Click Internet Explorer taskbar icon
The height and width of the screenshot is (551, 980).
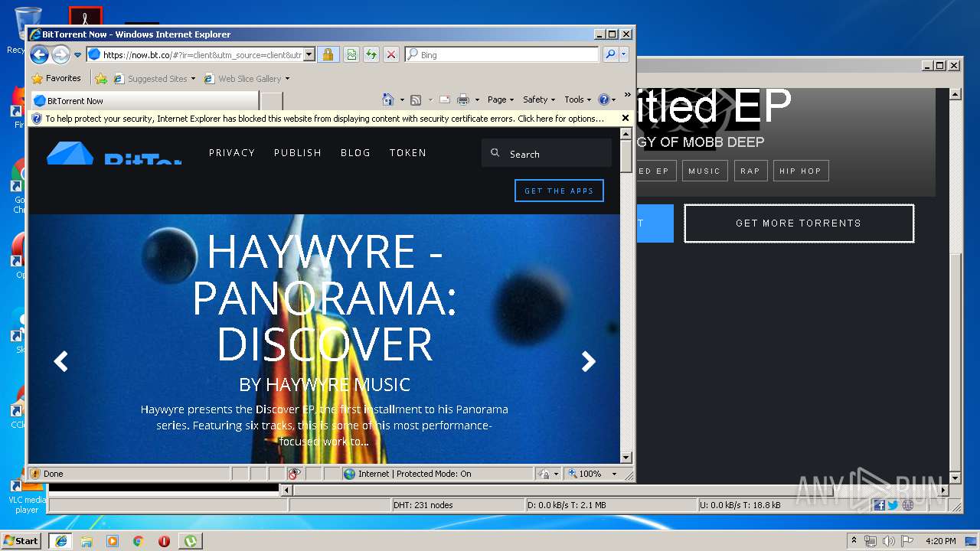[60, 540]
